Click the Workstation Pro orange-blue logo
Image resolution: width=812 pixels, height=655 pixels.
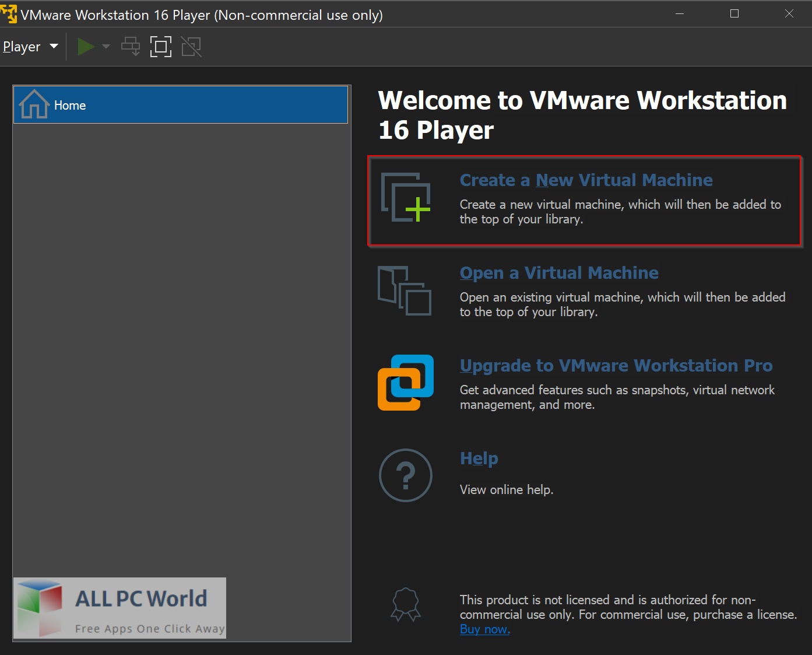tap(406, 383)
